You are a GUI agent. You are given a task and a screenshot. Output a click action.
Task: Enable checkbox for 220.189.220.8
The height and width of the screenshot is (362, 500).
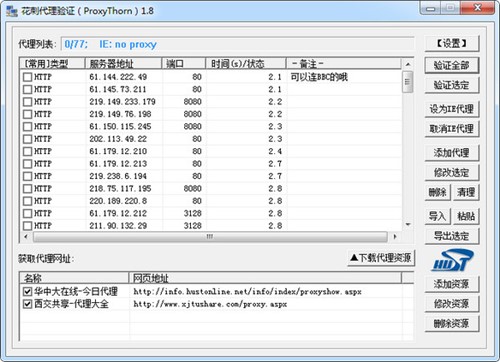tap(27, 201)
